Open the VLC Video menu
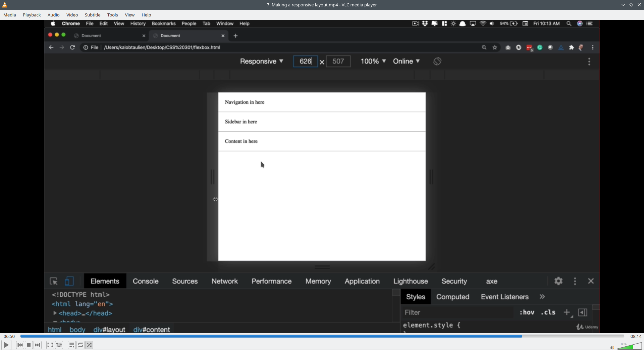Viewport: 644px width, 350px height. [72, 15]
